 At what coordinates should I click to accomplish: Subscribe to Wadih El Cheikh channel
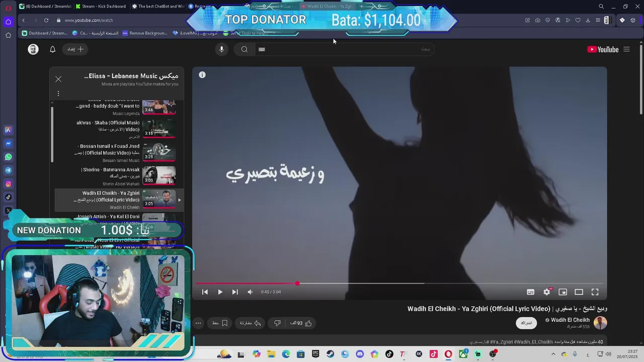click(526, 323)
